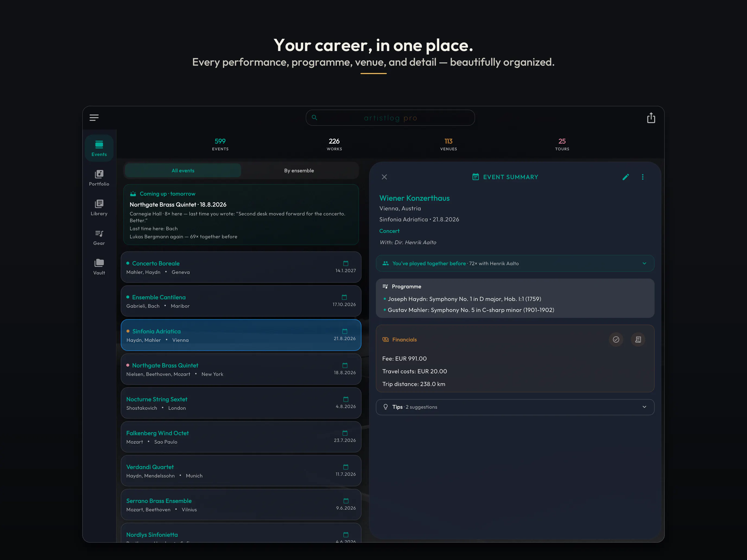
Task: Open the Ensemble Cantilena event
Action: coord(241,301)
